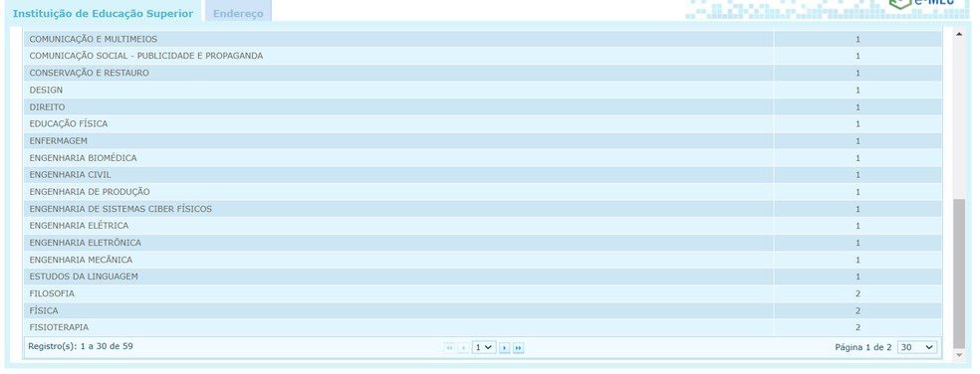This screenshot has height=374, width=980.
Task: Select the EDUCAÇÃO FÍSICA row
Action: 482,123
